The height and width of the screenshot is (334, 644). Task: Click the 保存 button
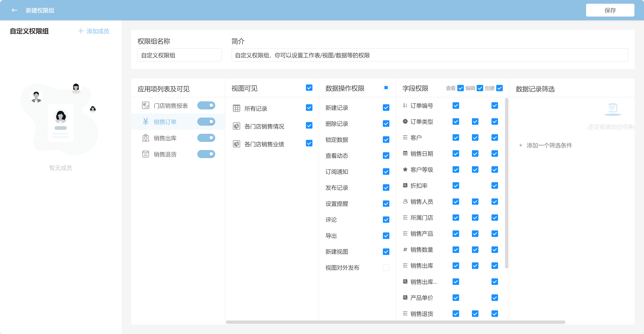click(610, 10)
